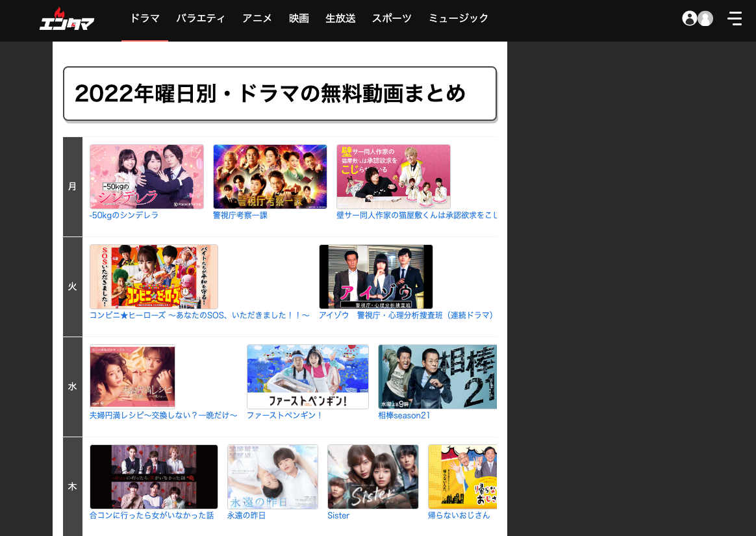Click the 火 (Tuesday) row label
This screenshot has height=536, width=756.
[72, 287]
